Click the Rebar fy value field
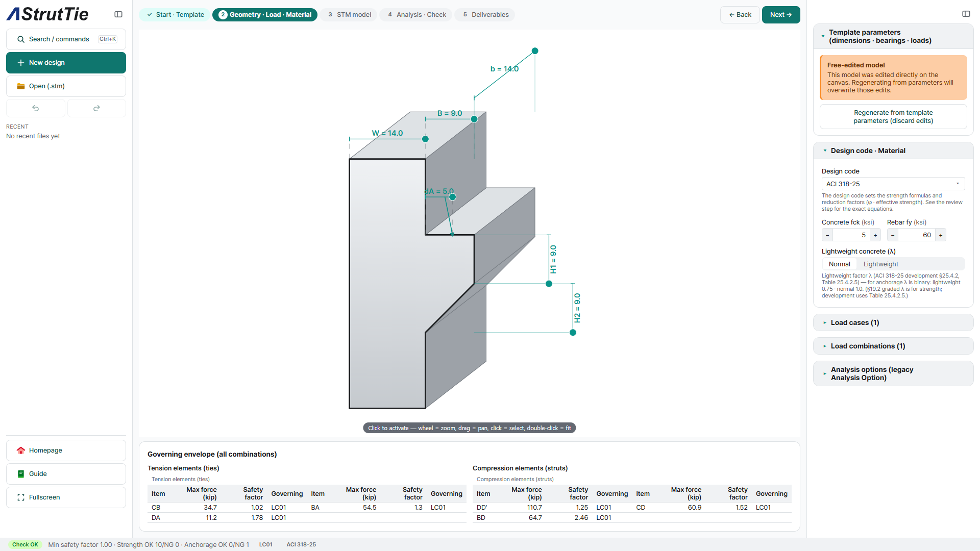The width and height of the screenshot is (980, 551). pyautogui.click(x=917, y=235)
